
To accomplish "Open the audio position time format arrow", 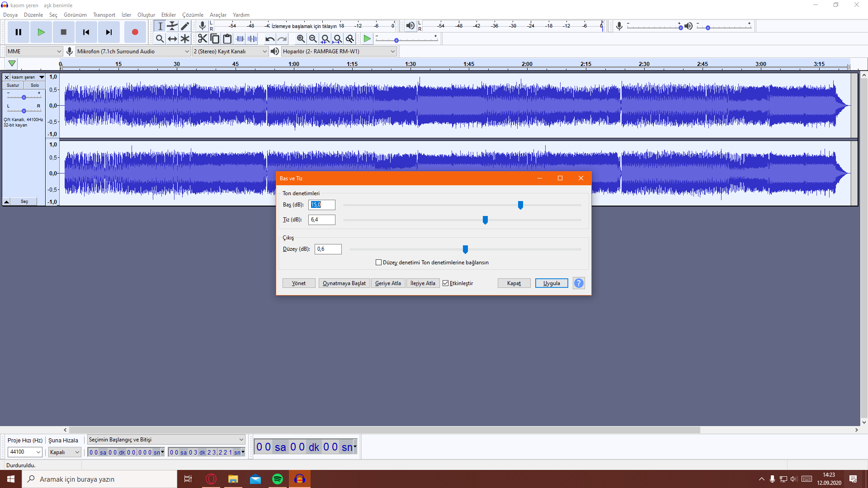I will [x=355, y=447].
